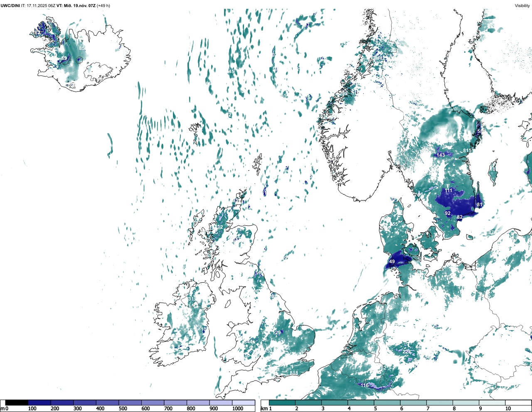Click the "1000" legend tick label
This screenshot has width=532, height=412.
pyautogui.click(x=238, y=409)
